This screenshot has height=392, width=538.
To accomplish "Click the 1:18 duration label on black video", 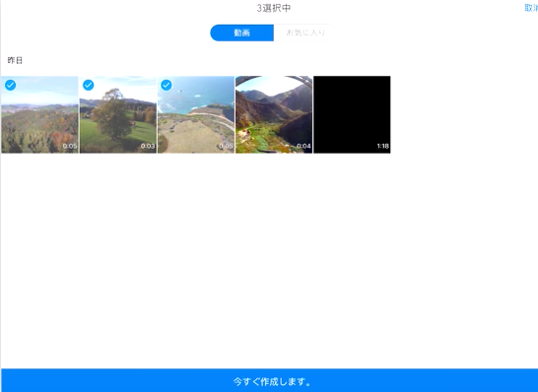I will [x=382, y=146].
